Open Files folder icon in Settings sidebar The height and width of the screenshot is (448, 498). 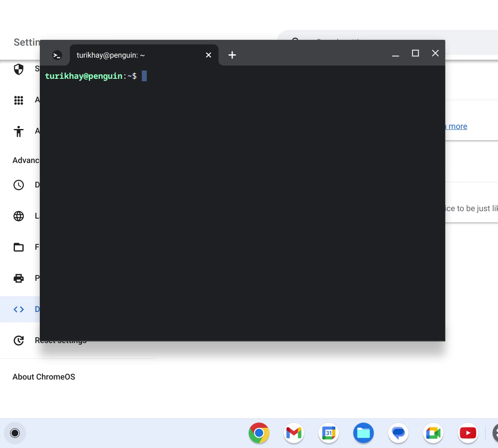19,247
